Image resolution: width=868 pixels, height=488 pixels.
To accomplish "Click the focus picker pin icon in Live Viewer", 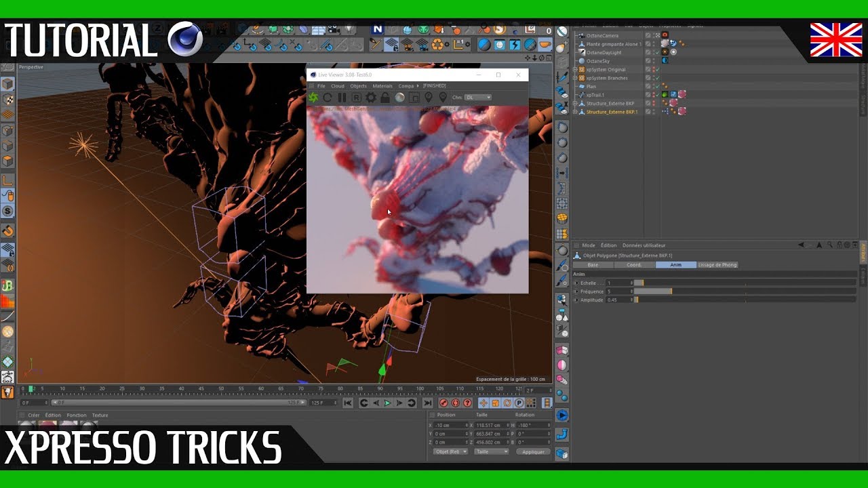I will tap(429, 98).
